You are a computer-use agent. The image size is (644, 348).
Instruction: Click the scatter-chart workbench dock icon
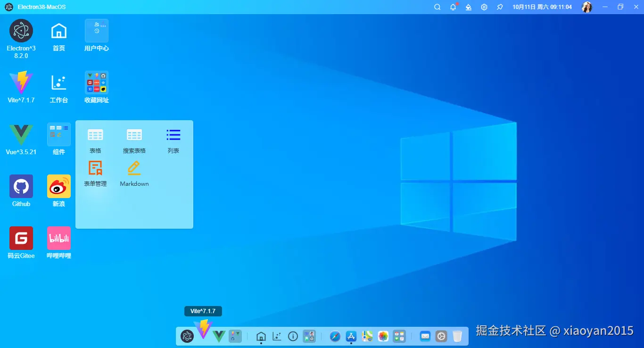[x=277, y=336]
